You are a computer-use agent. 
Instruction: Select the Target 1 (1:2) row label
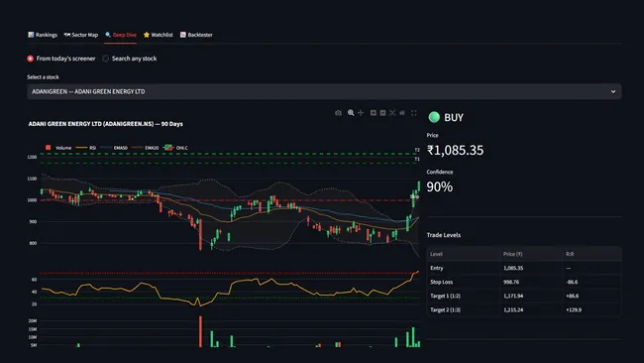[x=445, y=296]
